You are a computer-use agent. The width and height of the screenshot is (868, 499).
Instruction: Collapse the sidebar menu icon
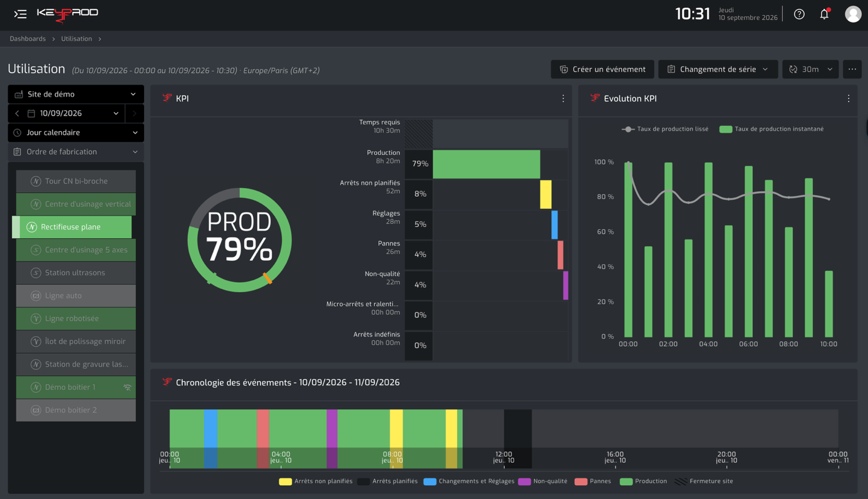(x=20, y=14)
